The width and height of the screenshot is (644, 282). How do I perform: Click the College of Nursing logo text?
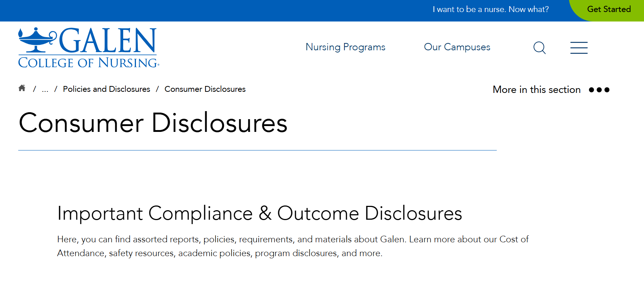pos(89,63)
